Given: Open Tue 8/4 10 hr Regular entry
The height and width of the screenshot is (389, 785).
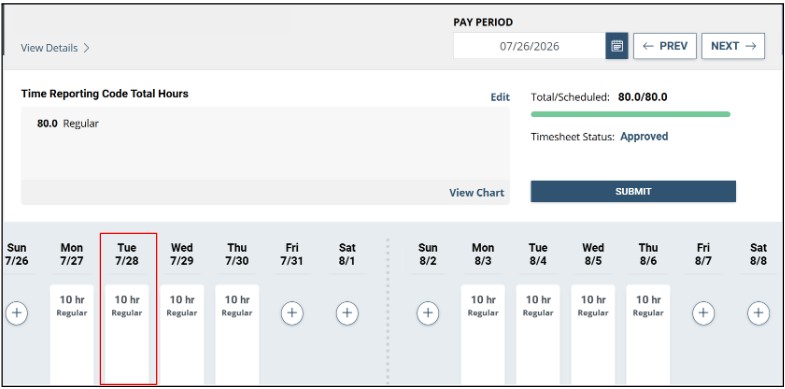Looking at the screenshot, I should [x=538, y=334].
